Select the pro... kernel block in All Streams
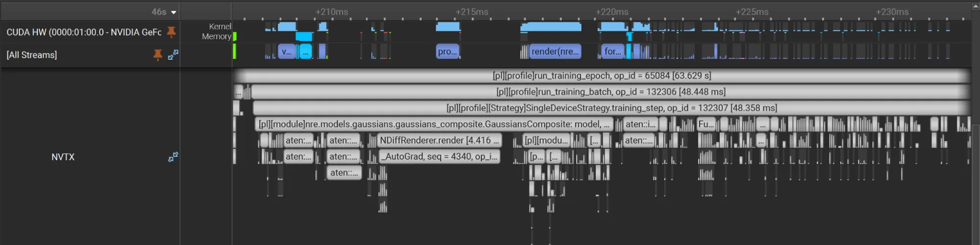Image resolution: width=980 pixels, height=245 pixels. click(448, 51)
